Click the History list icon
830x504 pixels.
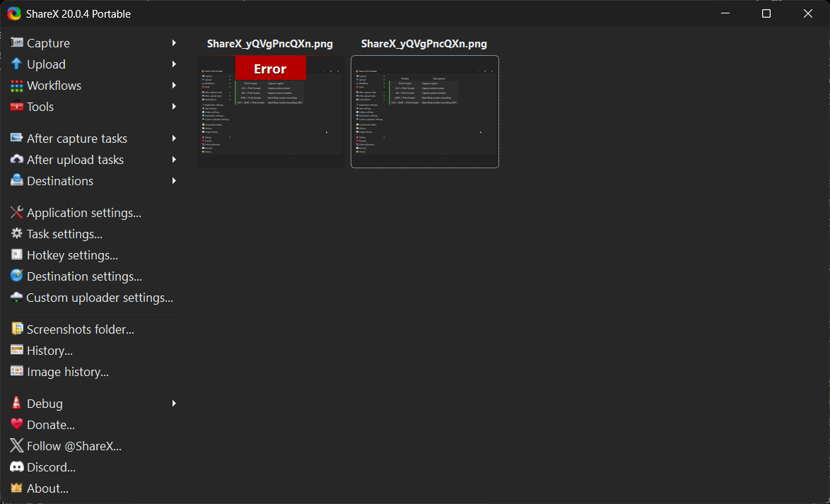[17, 350]
